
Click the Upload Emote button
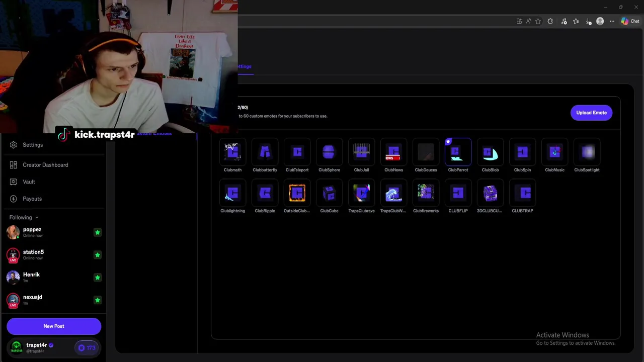coord(591,113)
